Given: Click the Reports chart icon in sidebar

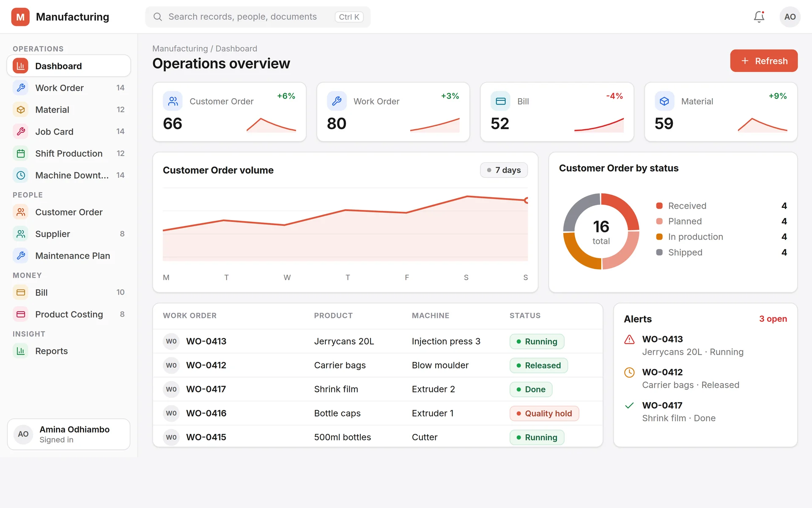Looking at the screenshot, I should [x=21, y=351].
